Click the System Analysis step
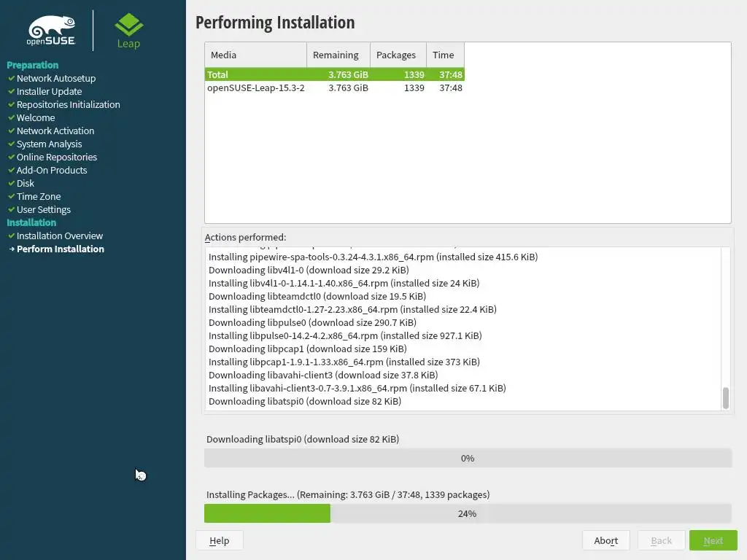The width and height of the screenshot is (747, 560). 49,144
